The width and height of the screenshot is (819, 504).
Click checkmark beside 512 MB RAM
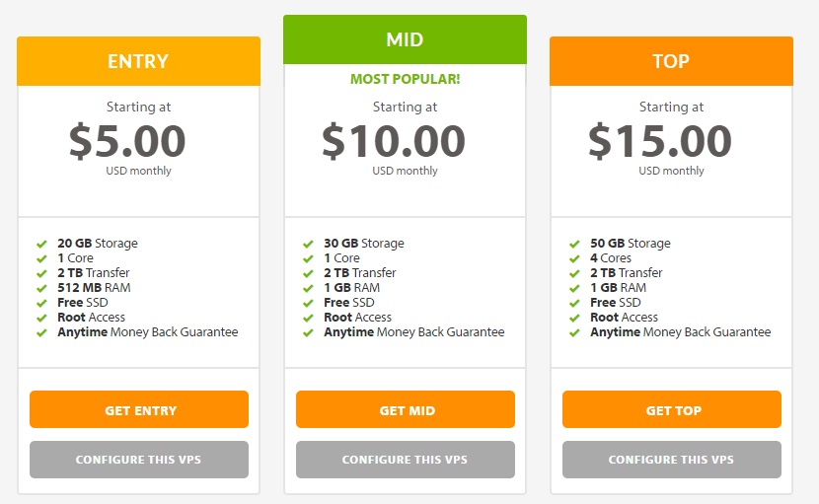pyautogui.click(x=41, y=288)
